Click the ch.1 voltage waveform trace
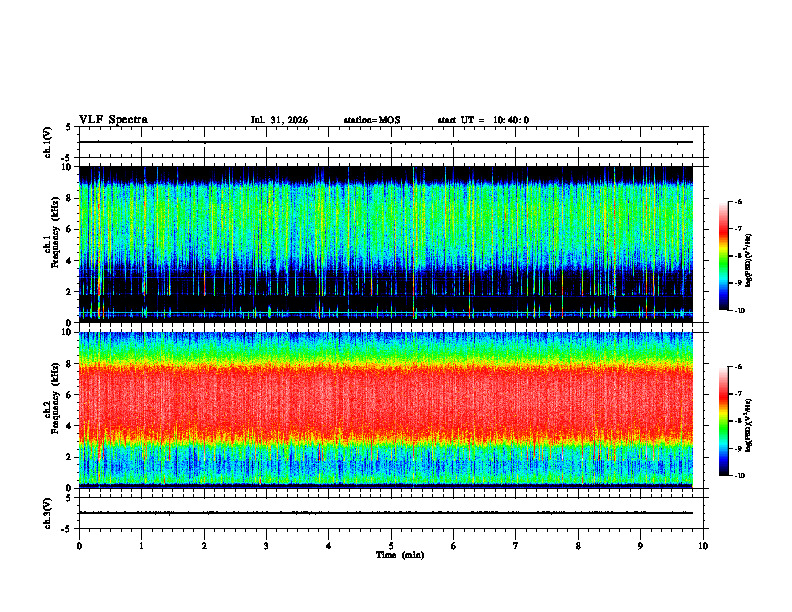The height and width of the screenshot is (612, 792). (386, 142)
